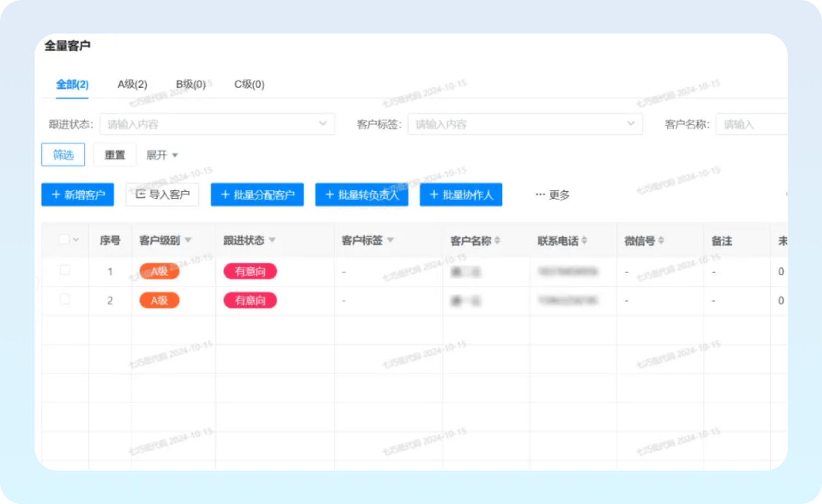Check the checkbox for row 2
The image size is (822, 504).
pyautogui.click(x=65, y=299)
